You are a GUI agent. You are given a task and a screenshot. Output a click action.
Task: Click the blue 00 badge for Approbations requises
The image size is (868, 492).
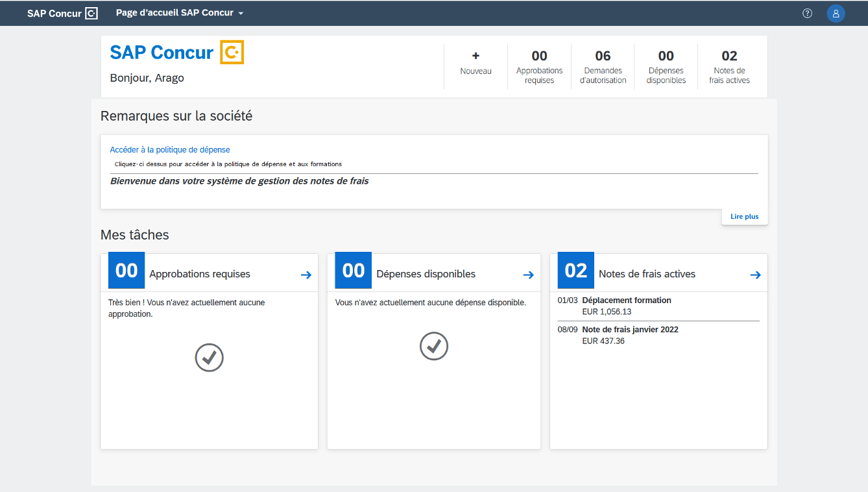[x=127, y=270]
